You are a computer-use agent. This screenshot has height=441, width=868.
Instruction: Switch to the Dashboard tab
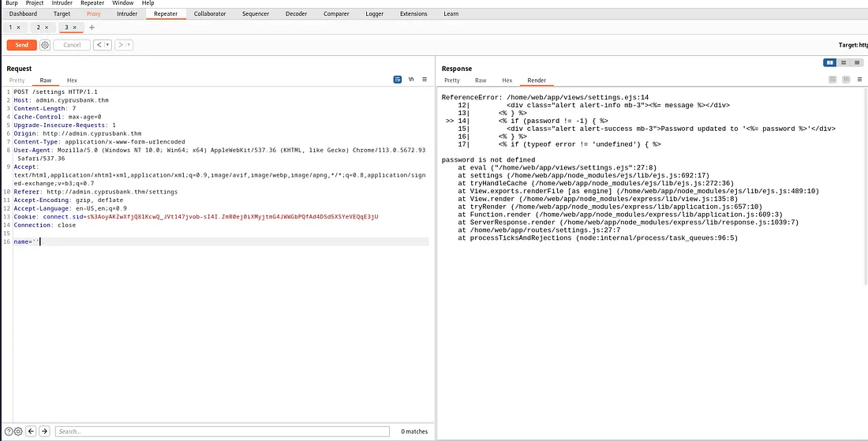(x=23, y=14)
